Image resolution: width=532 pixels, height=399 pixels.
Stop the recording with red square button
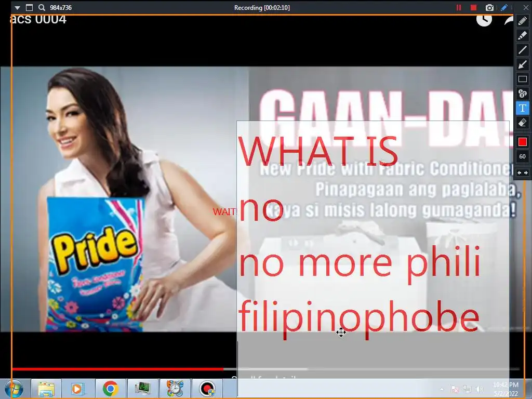pos(474,7)
